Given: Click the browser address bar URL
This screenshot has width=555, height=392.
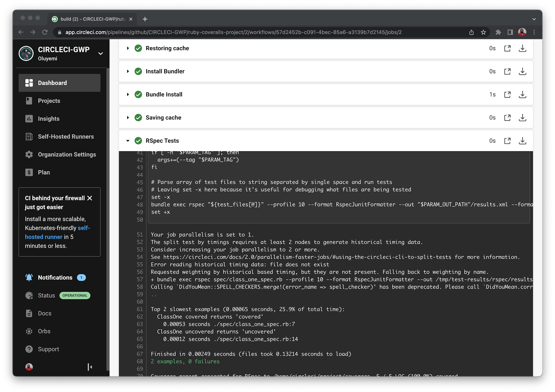Looking at the screenshot, I should pos(233,32).
